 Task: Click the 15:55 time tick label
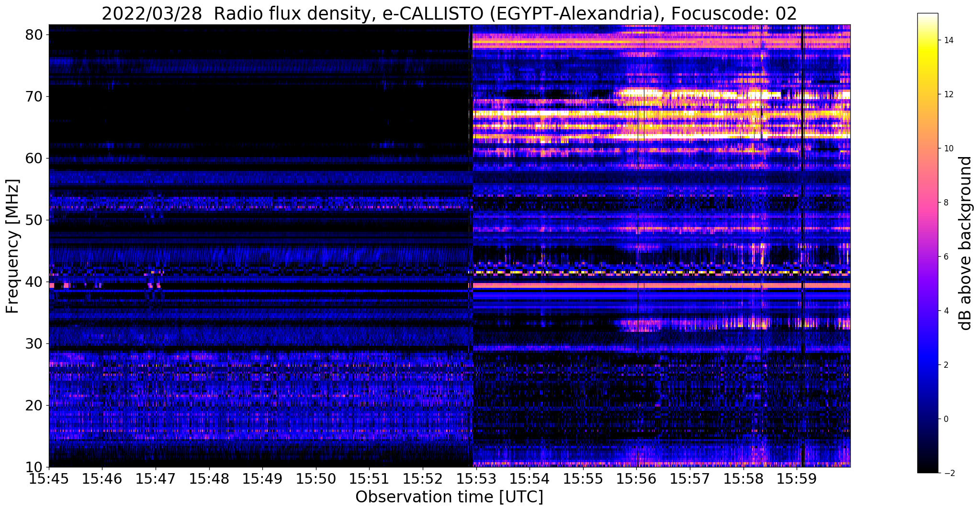[583, 478]
